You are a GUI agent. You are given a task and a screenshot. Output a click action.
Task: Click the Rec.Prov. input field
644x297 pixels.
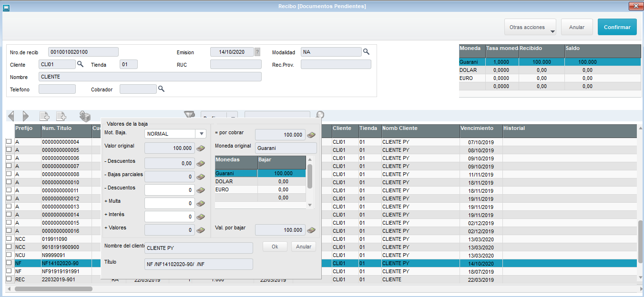(x=336, y=64)
